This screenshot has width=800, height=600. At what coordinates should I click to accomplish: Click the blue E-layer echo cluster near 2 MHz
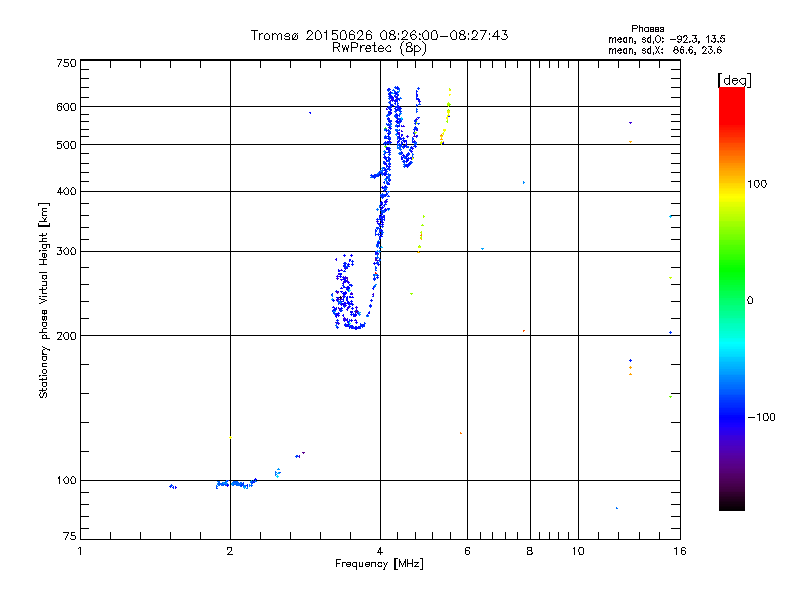tap(236, 484)
